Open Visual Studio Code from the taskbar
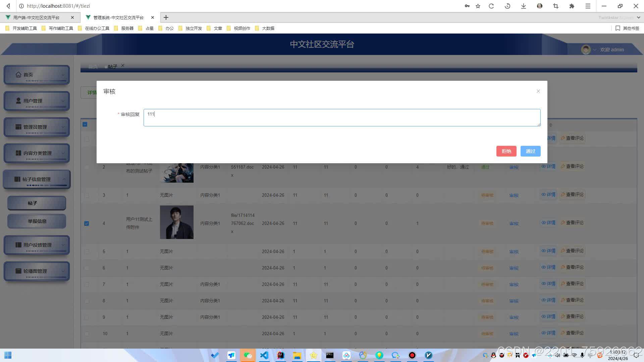 coord(264,355)
